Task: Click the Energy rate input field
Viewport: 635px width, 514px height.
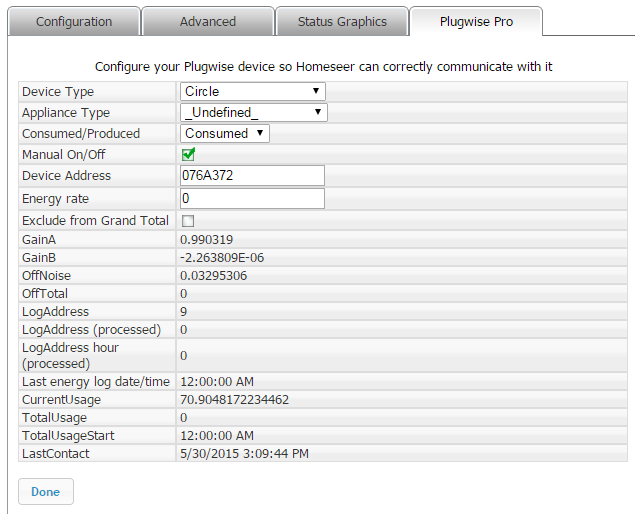Action: pyautogui.click(x=252, y=198)
